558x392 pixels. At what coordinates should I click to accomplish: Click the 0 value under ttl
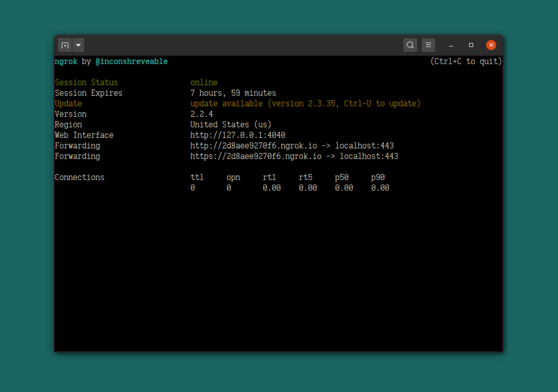[x=193, y=188]
